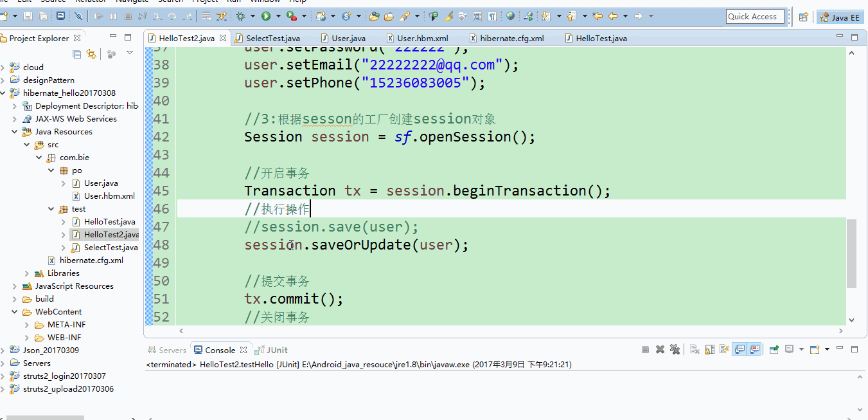Click the green Run icon

[x=266, y=16]
